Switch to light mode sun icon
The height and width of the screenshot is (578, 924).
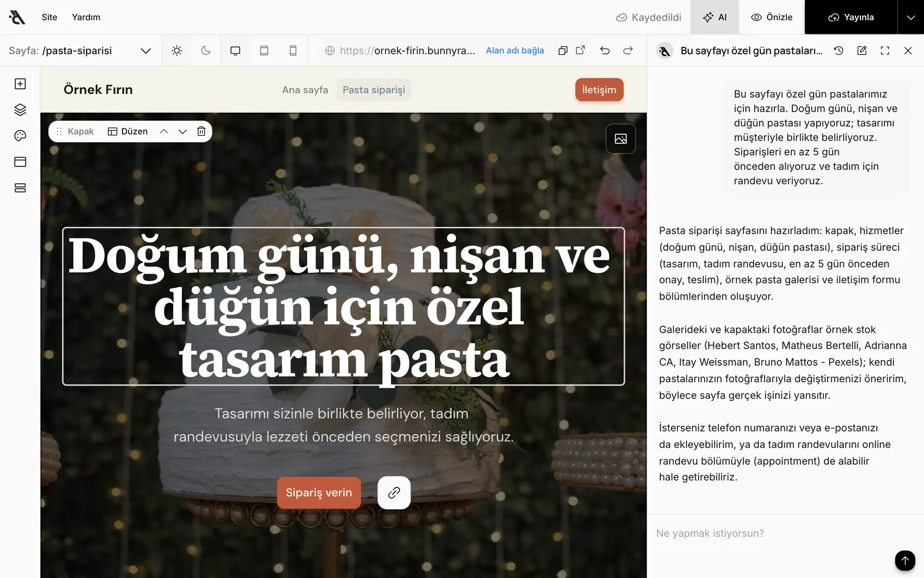pos(177,50)
